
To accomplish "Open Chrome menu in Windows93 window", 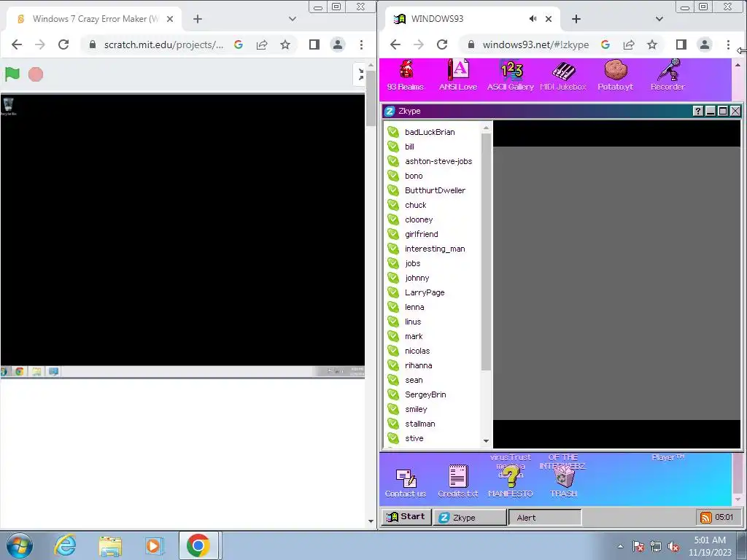I will (x=728, y=44).
